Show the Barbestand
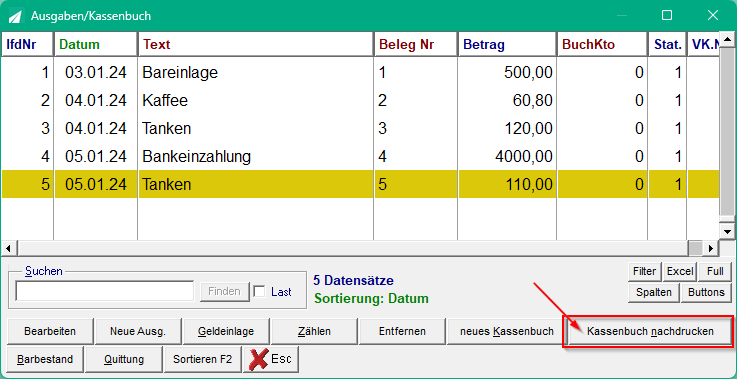The height and width of the screenshot is (379, 737). click(x=45, y=359)
